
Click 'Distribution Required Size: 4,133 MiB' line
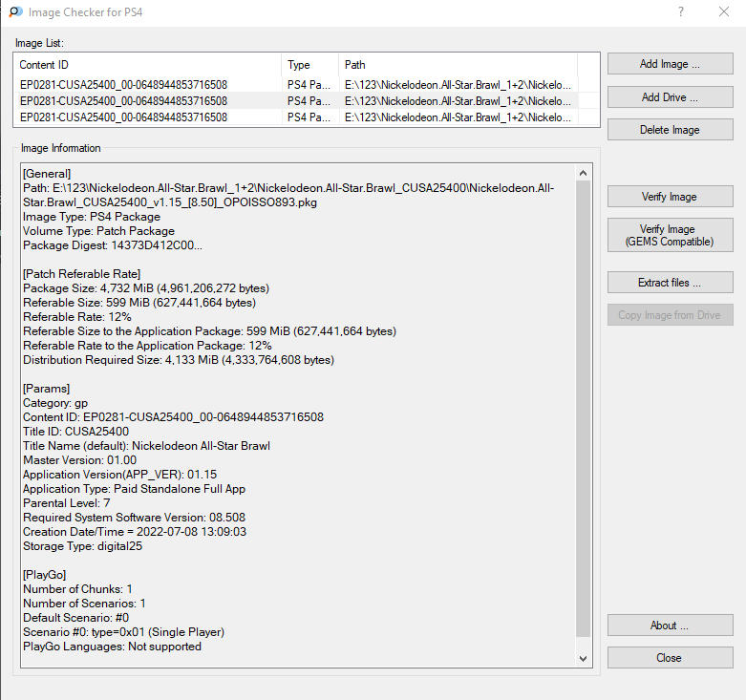click(179, 359)
